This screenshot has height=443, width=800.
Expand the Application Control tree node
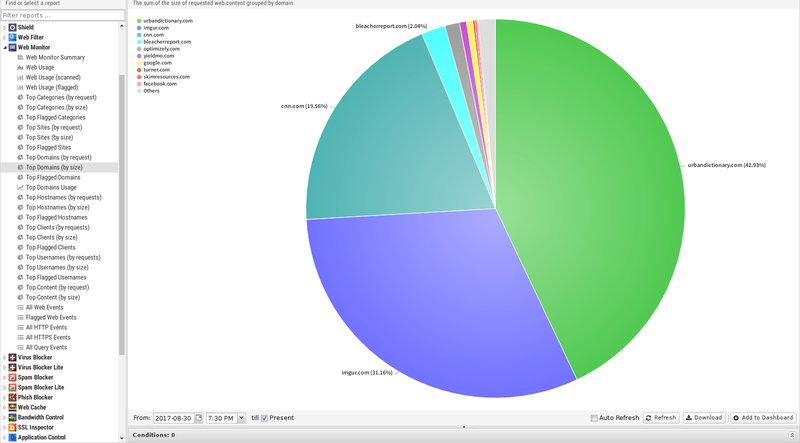pos(5,437)
